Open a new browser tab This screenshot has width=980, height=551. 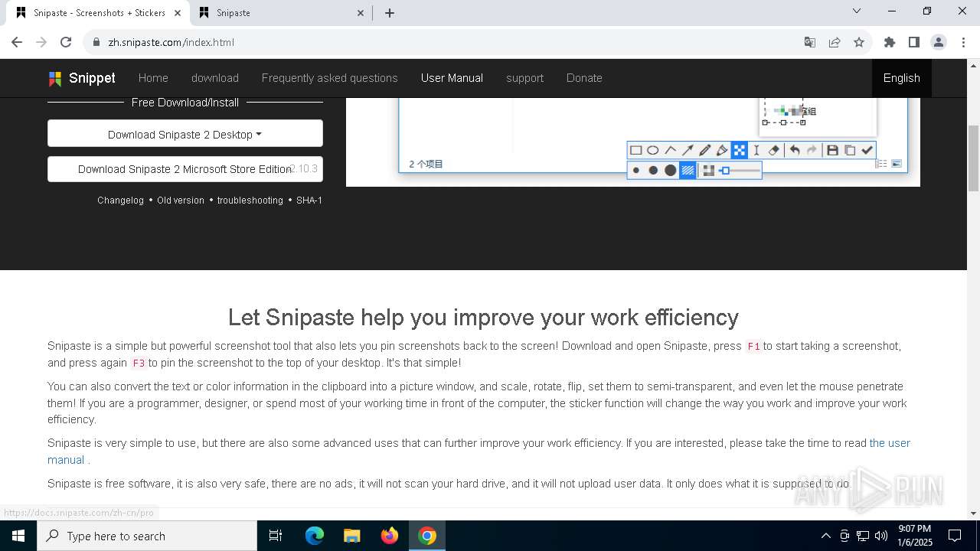point(390,13)
